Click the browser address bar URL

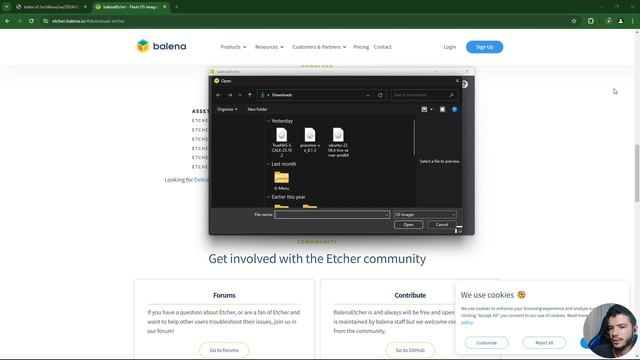[x=88, y=21]
